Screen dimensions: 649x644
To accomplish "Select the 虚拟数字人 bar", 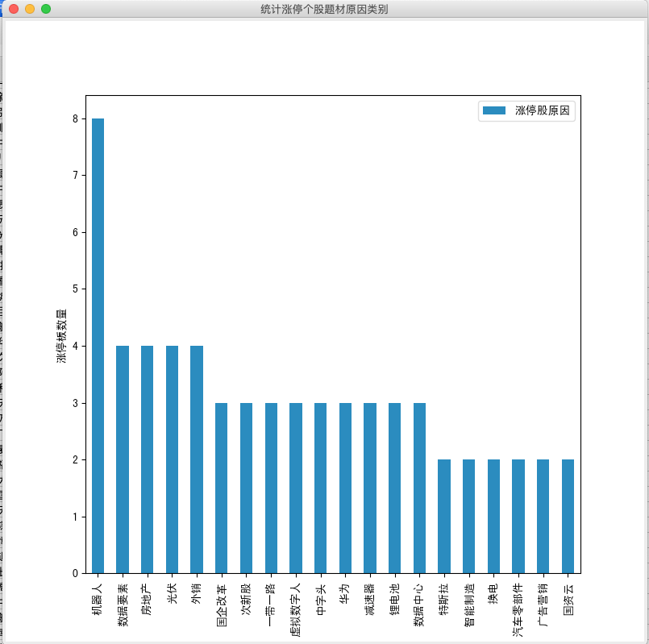I will (296, 488).
